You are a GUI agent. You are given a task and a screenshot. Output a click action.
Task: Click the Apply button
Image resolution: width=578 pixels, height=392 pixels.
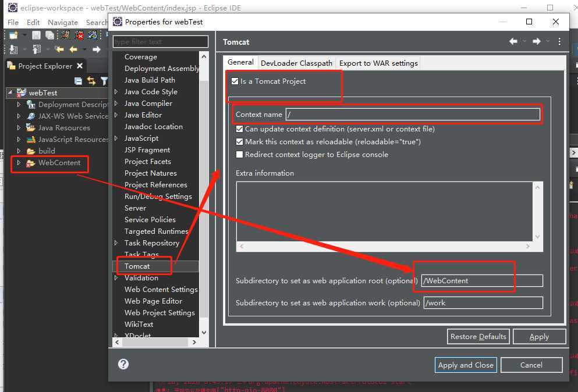click(x=540, y=336)
